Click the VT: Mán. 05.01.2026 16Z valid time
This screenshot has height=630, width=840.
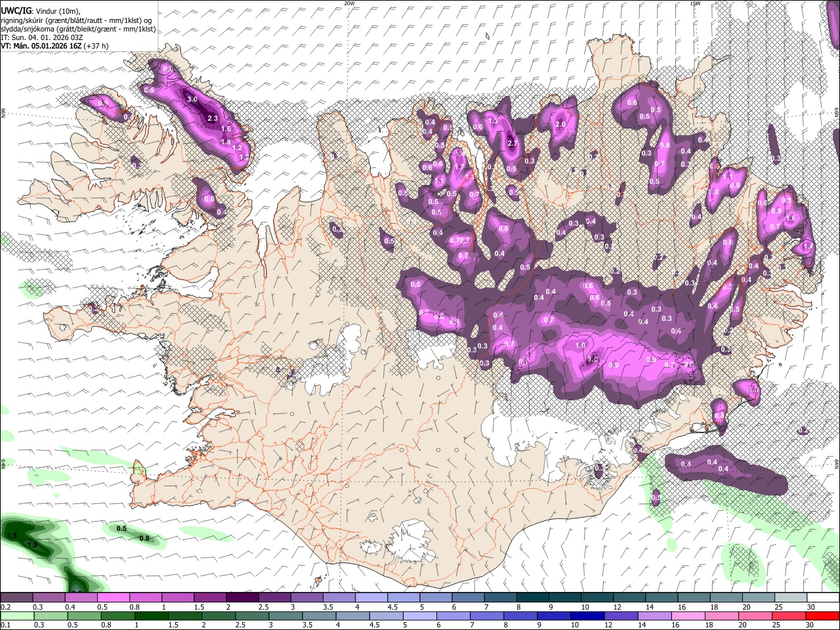pyautogui.click(x=41, y=46)
